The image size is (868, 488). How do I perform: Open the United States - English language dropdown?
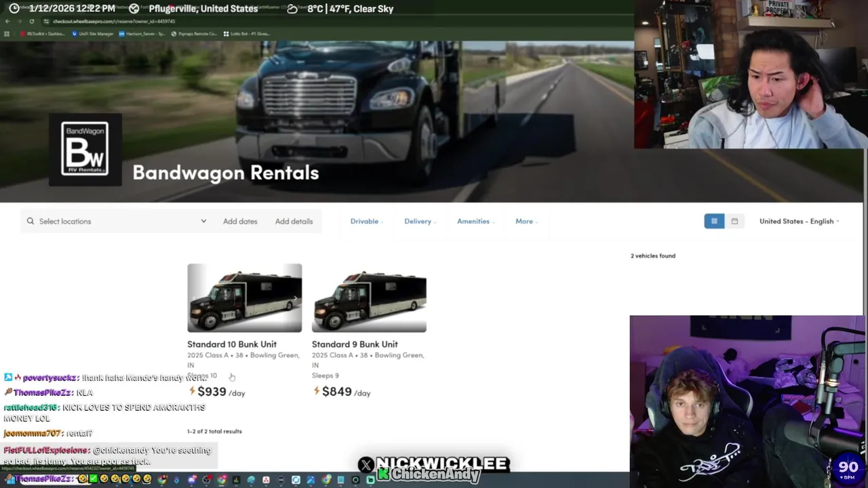tap(799, 221)
